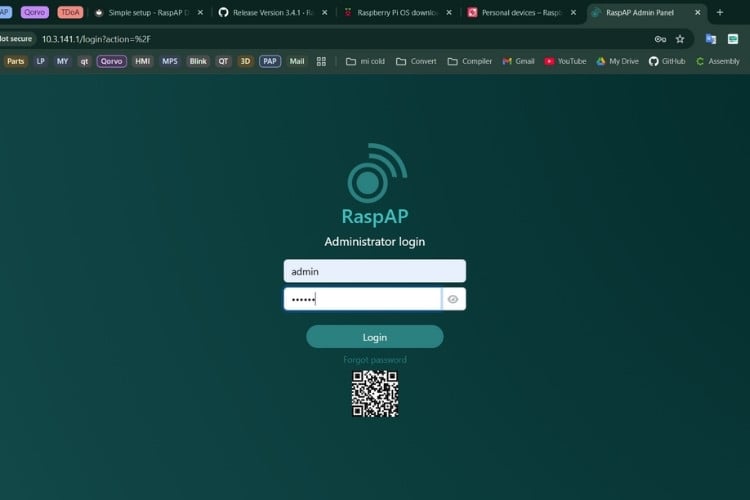The width and height of the screenshot is (750, 500).
Task: Open the PAP bookmark
Action: point(270,61)
